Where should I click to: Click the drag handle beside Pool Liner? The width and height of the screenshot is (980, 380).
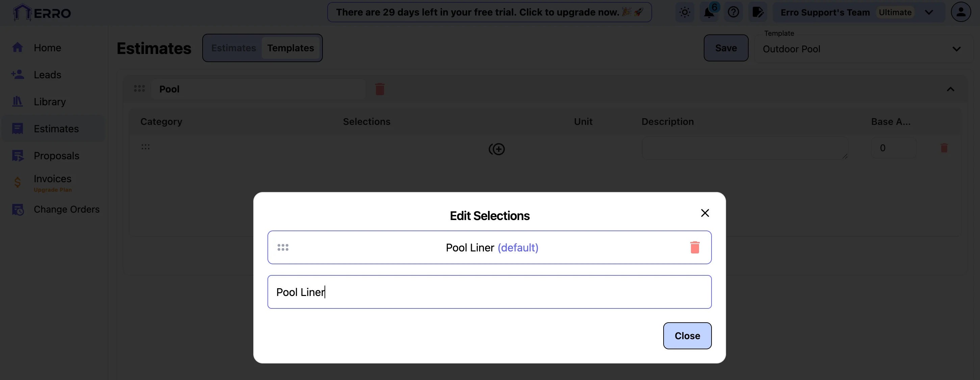click(x=283, y=247)
